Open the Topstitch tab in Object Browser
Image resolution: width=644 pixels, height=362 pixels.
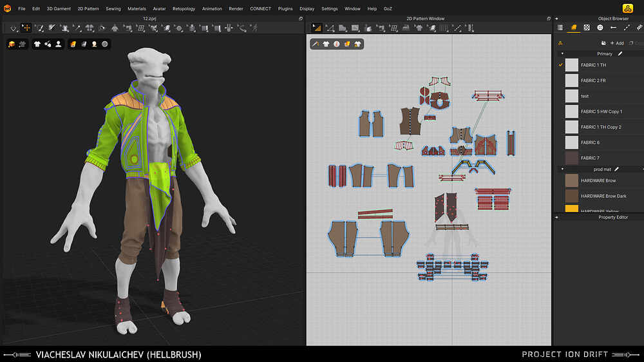tap(627, 28)
